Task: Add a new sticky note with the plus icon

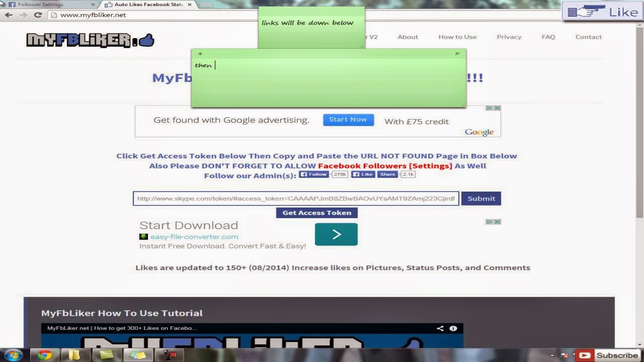Action: click(x=200, y=53)
